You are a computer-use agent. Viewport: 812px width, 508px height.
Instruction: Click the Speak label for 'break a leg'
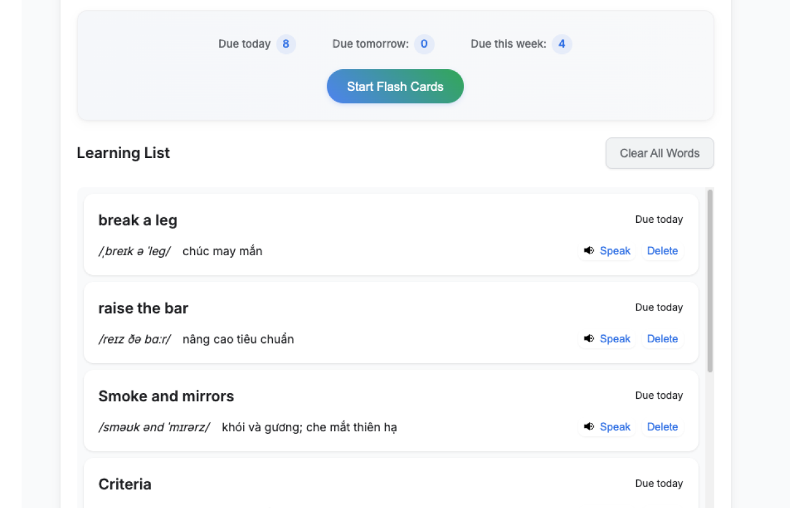(615, 251)
